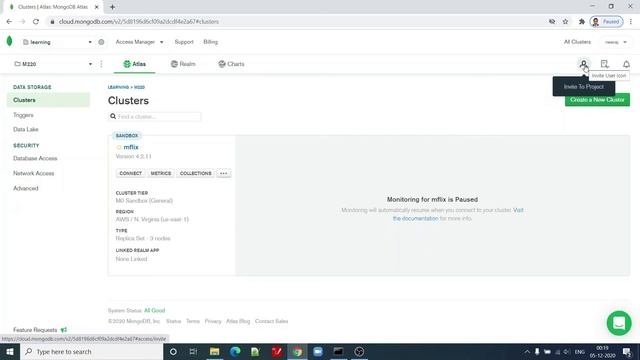The width and height of the screenshot is (640, 360).
Task: Bookmark this page with the star icon
Action: (565, 22)
